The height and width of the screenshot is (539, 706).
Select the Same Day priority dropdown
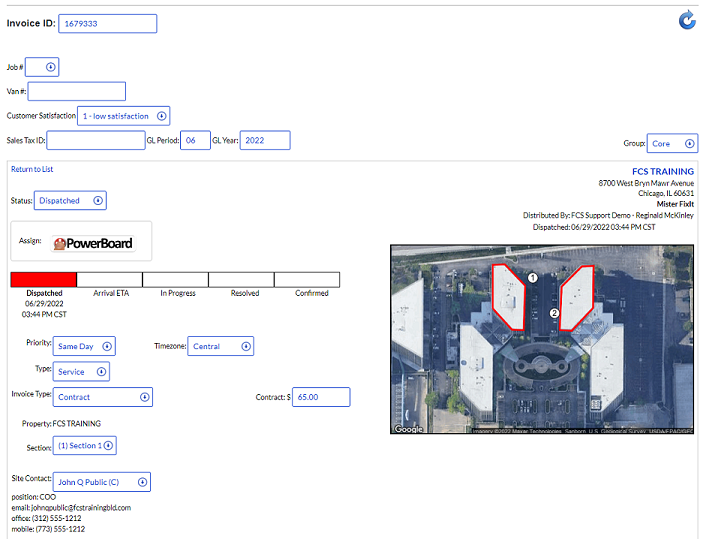(85, 347)
